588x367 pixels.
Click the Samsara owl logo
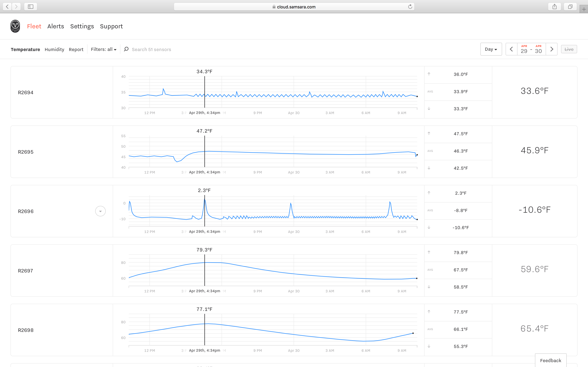[15, 26]
